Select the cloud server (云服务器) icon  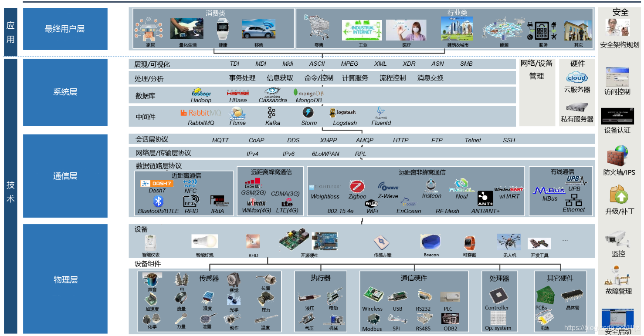coord(577,77)
